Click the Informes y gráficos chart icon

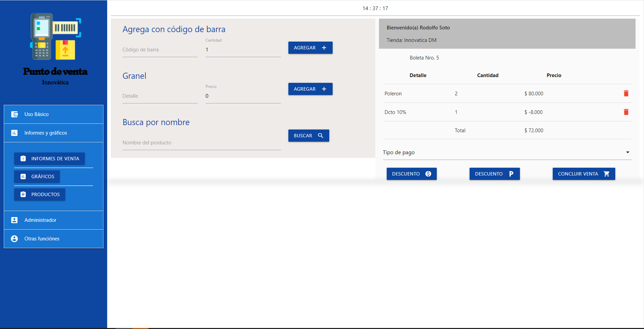(15, 133)
